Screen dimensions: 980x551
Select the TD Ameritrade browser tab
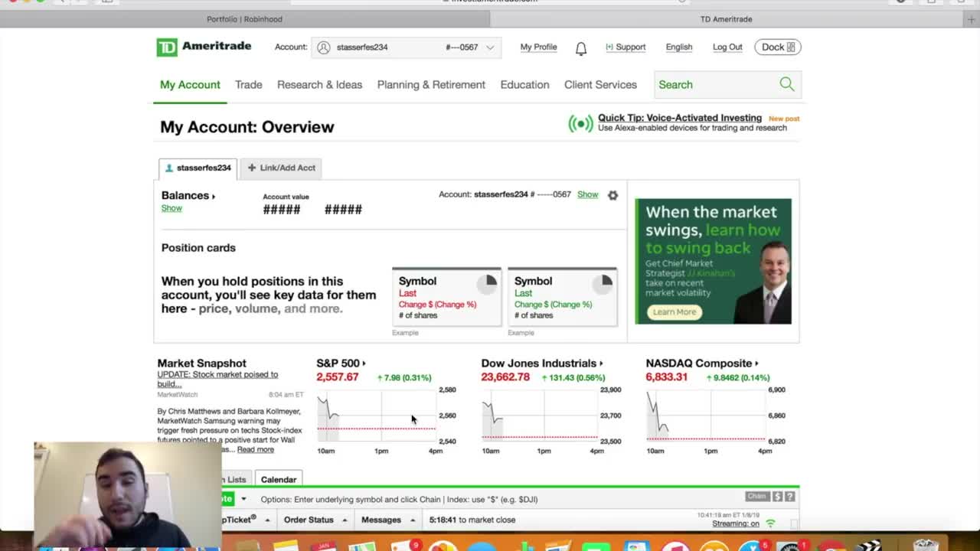click(726, 19)
